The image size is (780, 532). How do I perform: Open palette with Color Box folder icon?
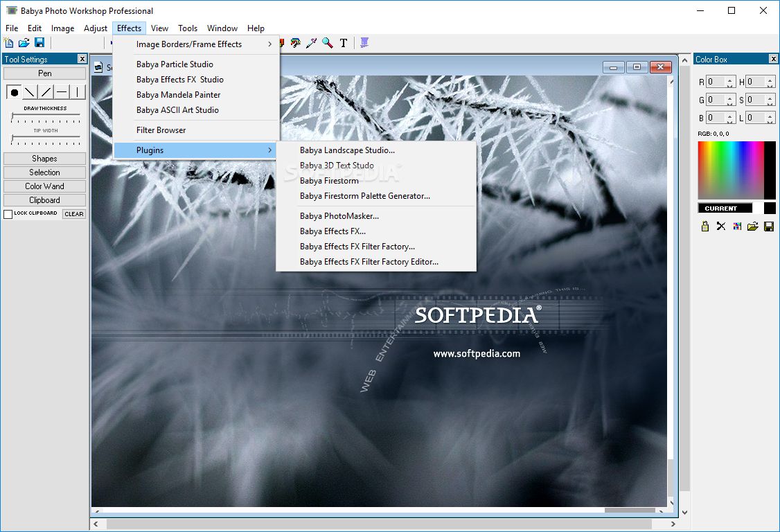753,227
